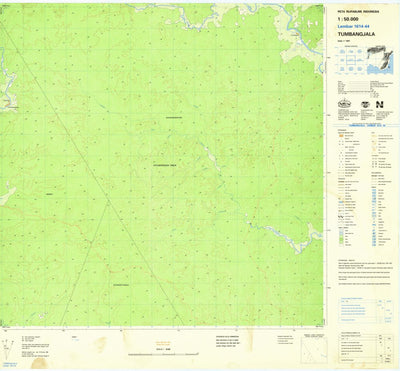This screenshot has width=400, height=371.
Task: Click the Kalimantan island locator inset map
Action: [380, 60]
